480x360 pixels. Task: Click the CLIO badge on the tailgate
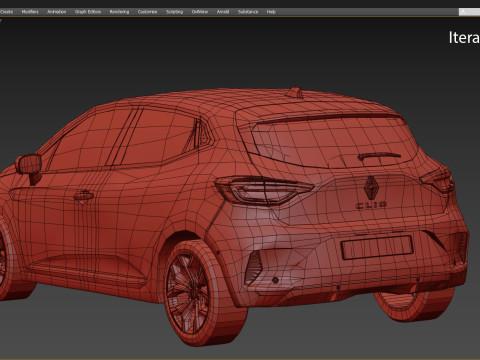[371, 205]
